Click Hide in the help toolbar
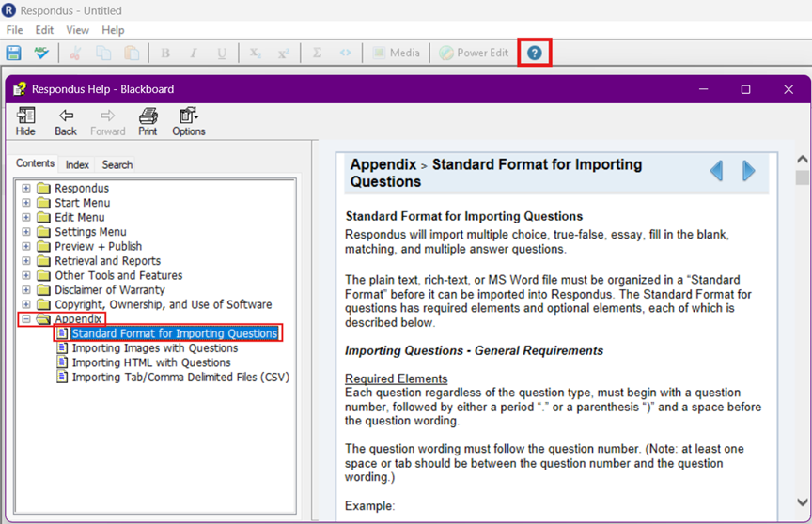Image resolution: width=812 pixels, height=524 pixels. 25,121
